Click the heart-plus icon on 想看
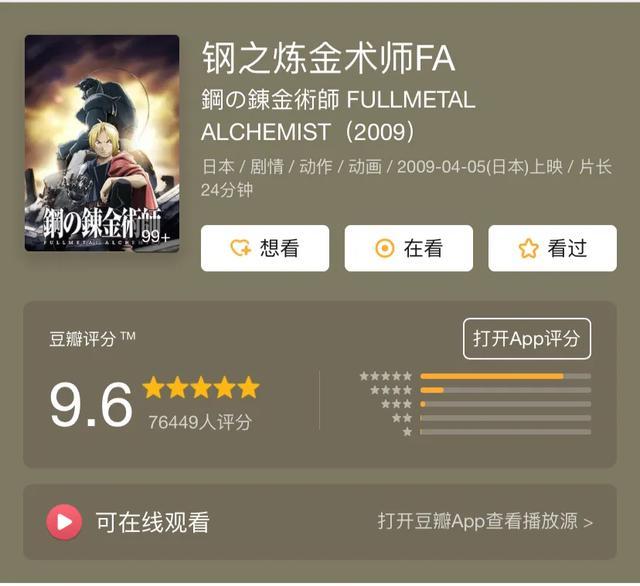 pos(240,248)
